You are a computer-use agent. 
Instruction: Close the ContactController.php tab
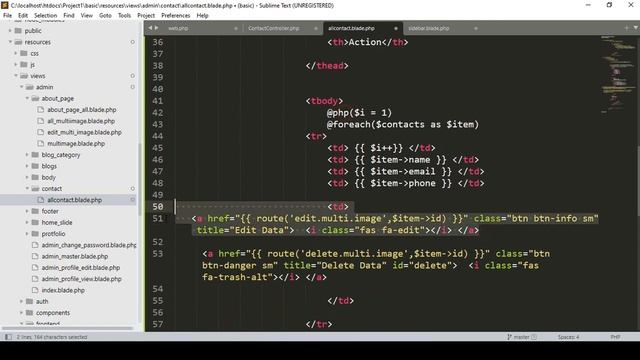pos(316,29)
